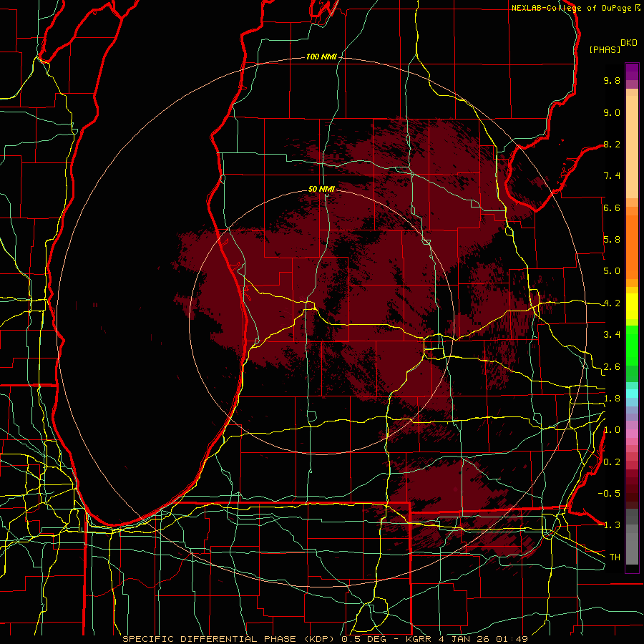Click the yellow band of the color scale

632,306
